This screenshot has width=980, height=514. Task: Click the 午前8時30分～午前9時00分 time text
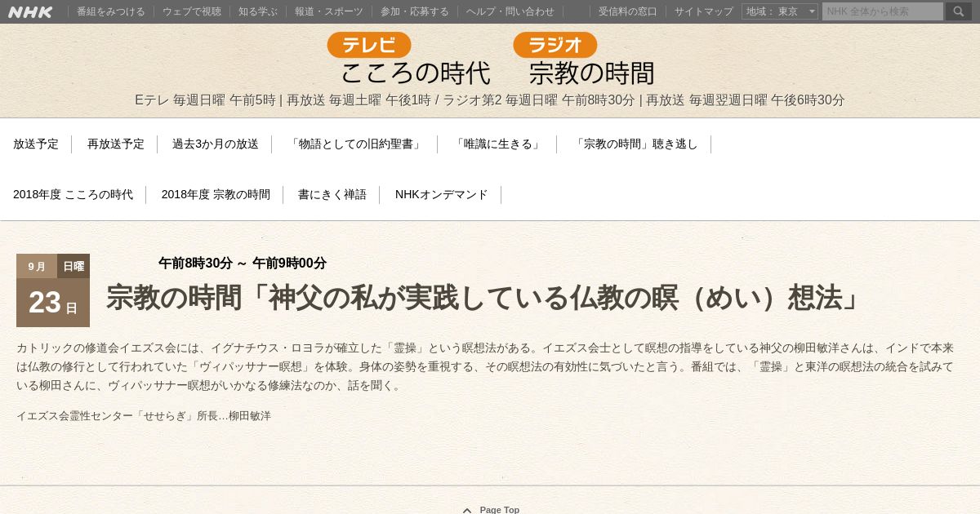[x=243, y=264]
